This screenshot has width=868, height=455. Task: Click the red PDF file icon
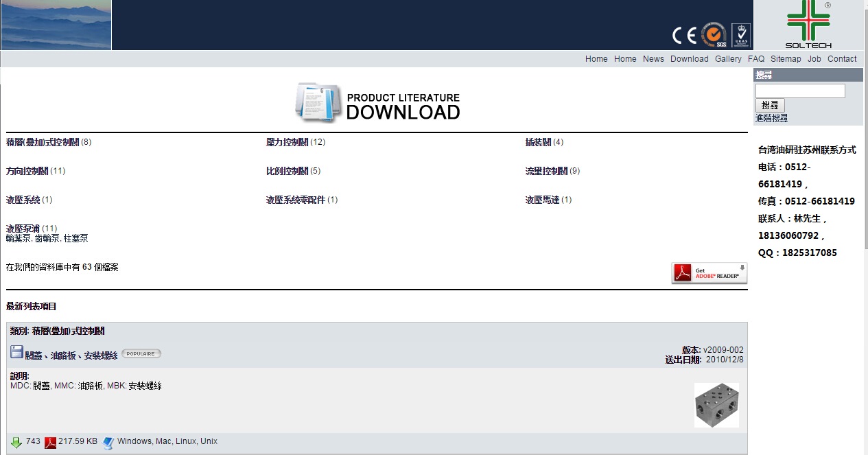pos(50,443)
